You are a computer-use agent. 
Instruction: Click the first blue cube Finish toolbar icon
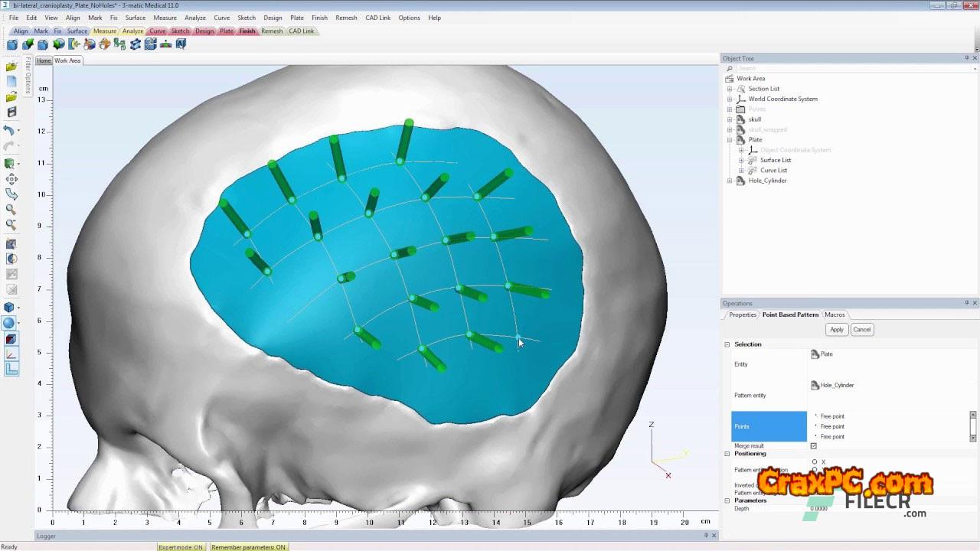point(12,44)
